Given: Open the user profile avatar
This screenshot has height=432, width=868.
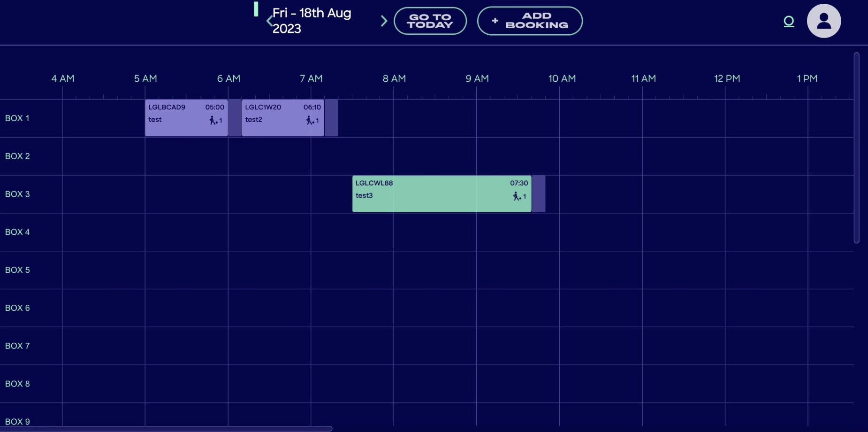Looking at the screenshot, I should pyautogui.click(x=823, y=21).
